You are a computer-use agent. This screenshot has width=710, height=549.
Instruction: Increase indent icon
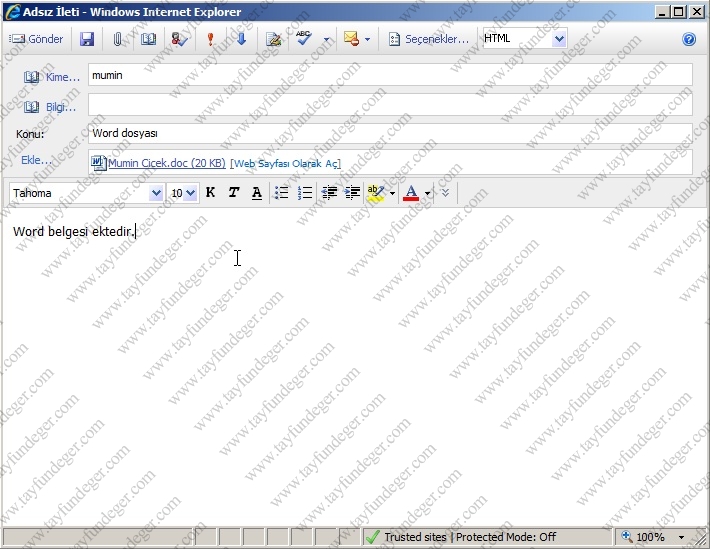pyautogui.click(x=352, y=193)
